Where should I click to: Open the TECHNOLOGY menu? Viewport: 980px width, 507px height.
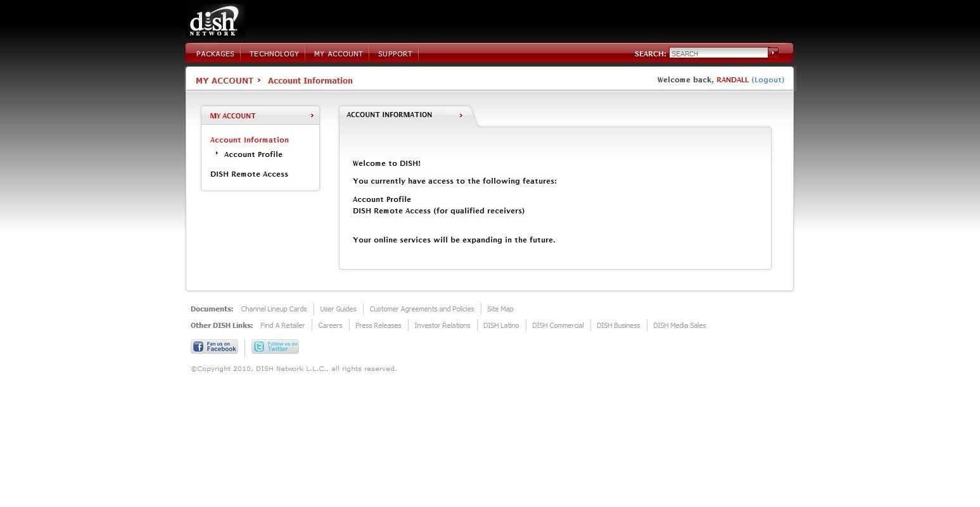(274, 54)
